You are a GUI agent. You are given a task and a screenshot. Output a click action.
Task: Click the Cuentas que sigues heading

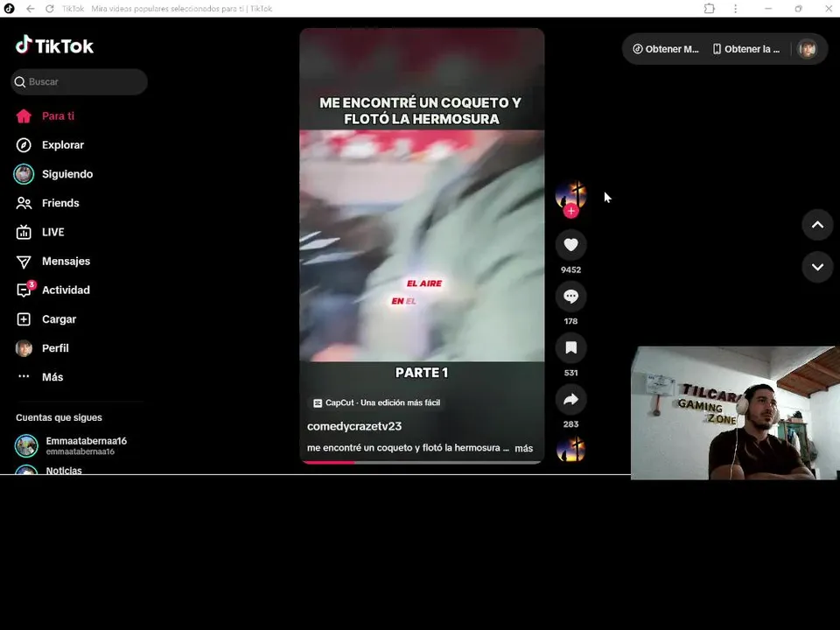tap(59, 418)
